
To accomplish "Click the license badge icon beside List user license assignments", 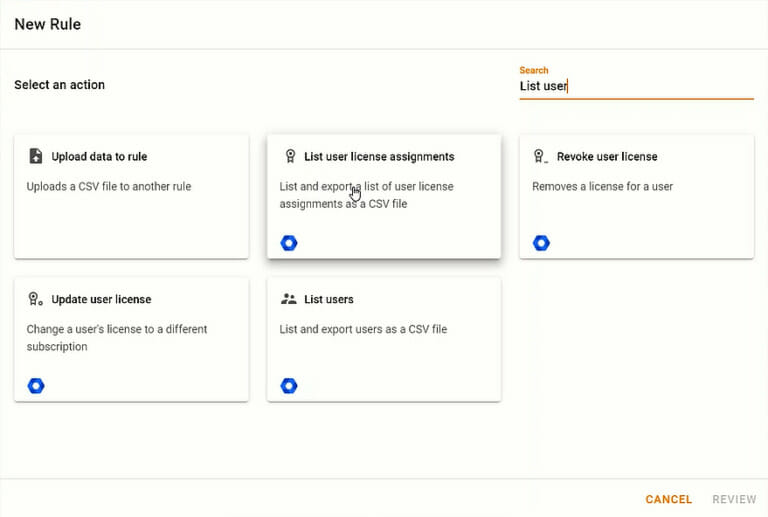I will point(290,156).
